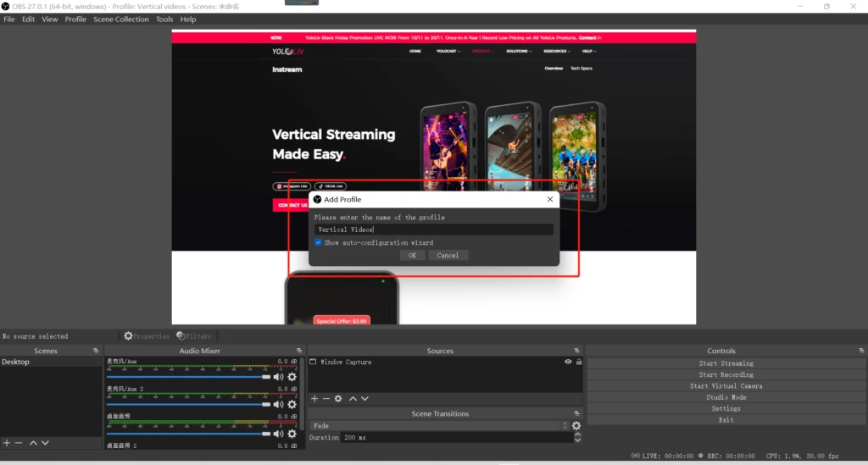Hide the Window Capture source with eye icon
The width and height of the screenshot is (868, 465).
coord(568,362)
